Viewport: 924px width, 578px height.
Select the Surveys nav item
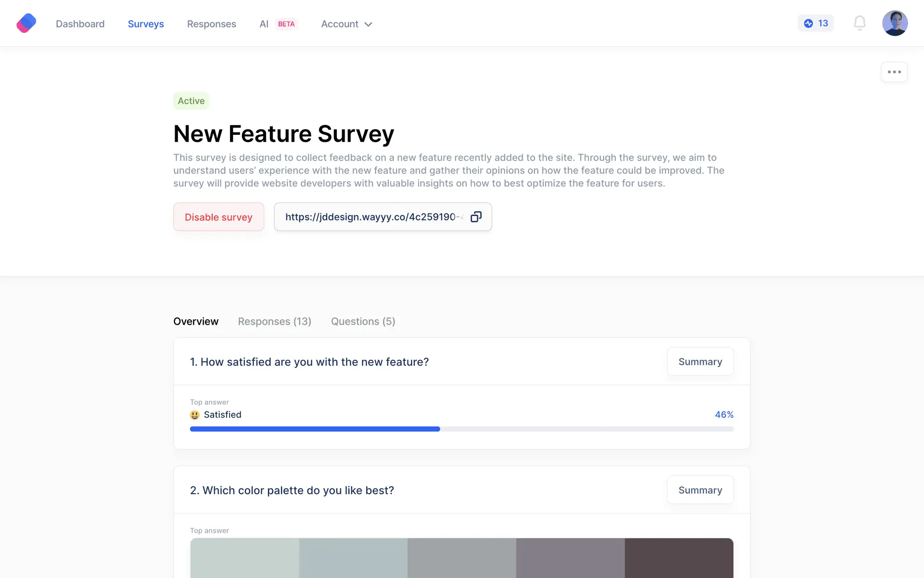tap(146, 24)
